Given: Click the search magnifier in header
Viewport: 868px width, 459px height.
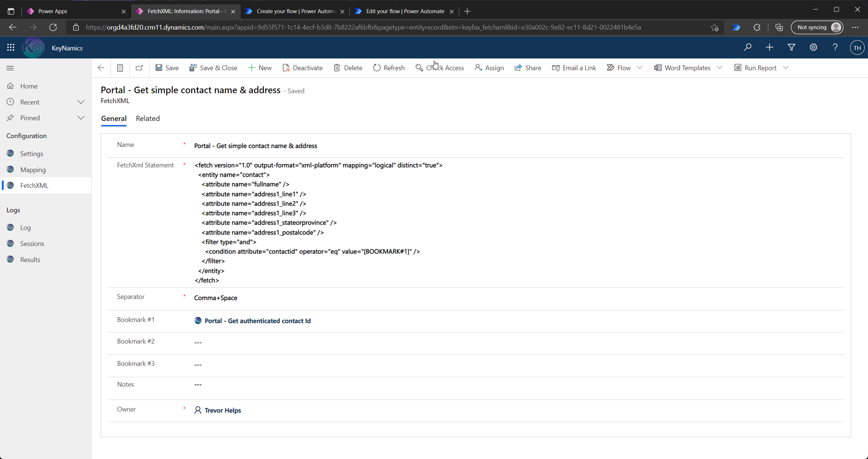Looking at the screenshot, I should (747, 48).
